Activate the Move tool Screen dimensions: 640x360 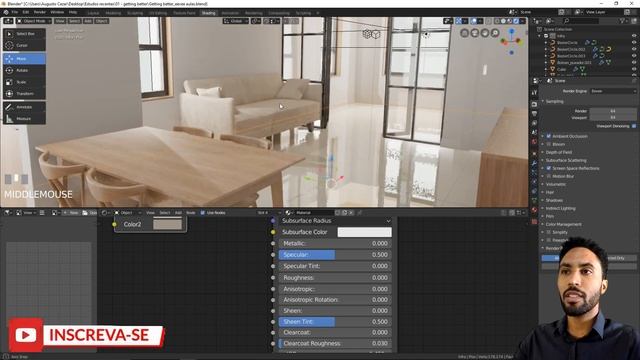[x=24, y=59]
